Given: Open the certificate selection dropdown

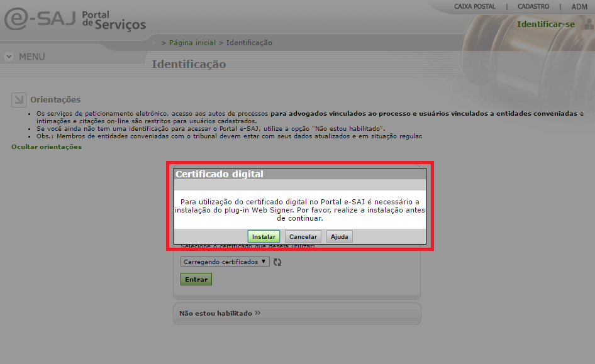Looking at the screenshot, I should (x=225, y=262).
